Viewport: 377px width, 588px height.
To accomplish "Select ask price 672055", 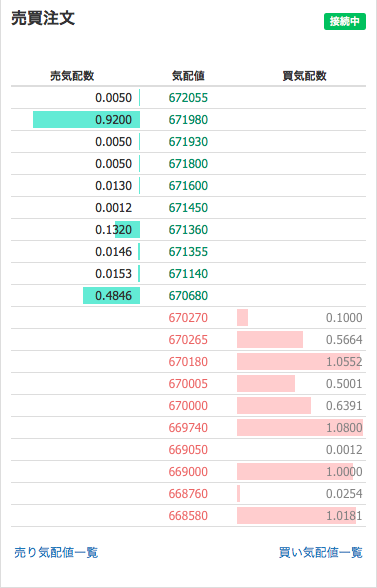I will point(188,98).
